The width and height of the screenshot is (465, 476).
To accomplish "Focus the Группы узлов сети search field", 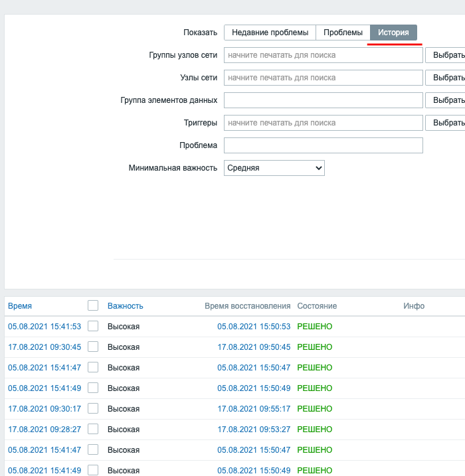I will coord(324,55).
